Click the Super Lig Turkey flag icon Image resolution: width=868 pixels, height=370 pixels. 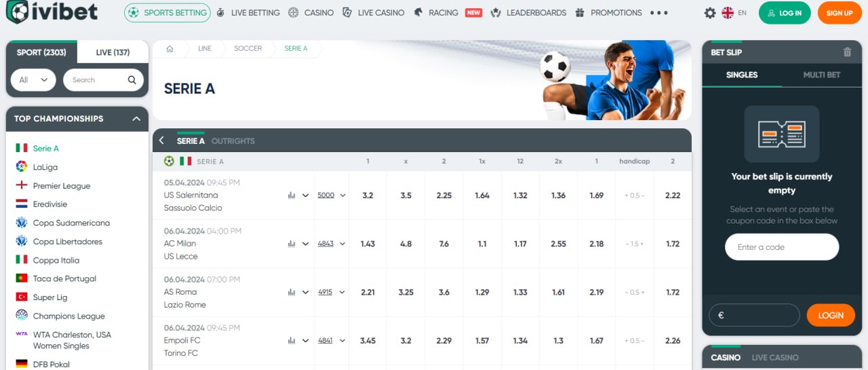22,297
